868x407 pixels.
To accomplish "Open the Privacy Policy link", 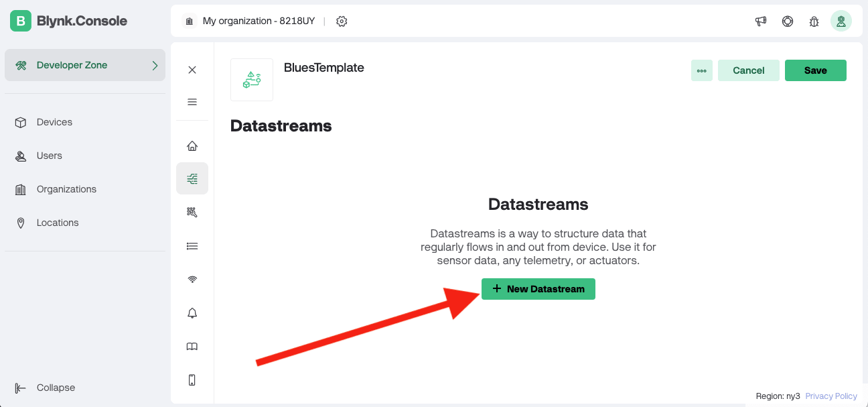I will tap(831, 396).
